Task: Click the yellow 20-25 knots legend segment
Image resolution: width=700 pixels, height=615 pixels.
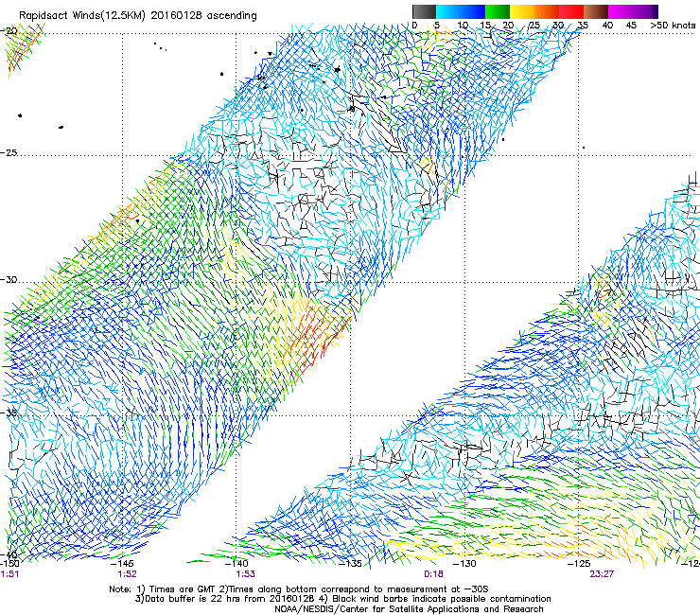Action: [x=522, y=11]
